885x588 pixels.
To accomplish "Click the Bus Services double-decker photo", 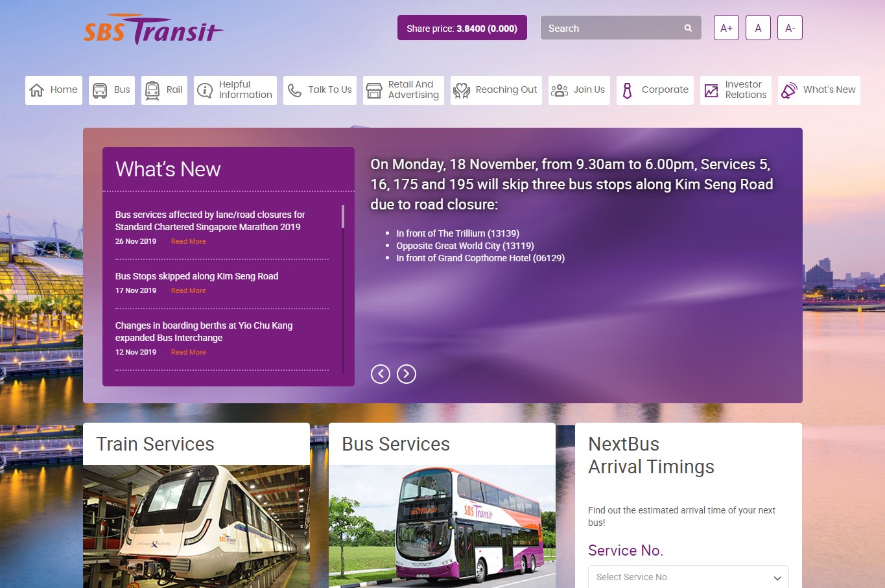I will click(x=442, y=526).
